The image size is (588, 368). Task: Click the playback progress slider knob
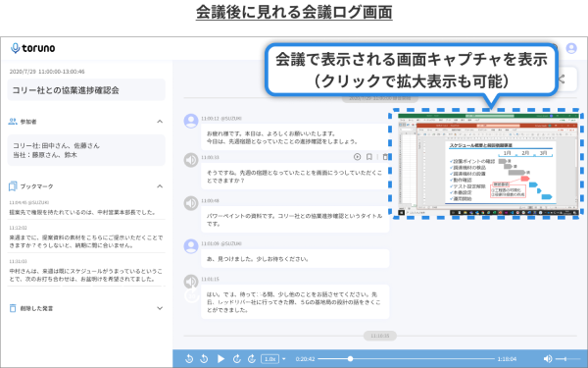tap(350, 359)
